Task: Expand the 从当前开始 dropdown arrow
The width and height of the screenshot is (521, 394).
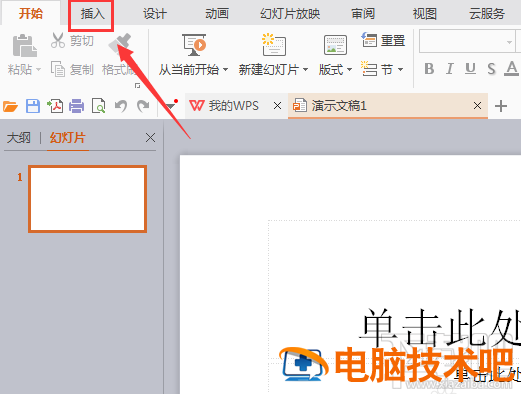Action: coord(226,70)
